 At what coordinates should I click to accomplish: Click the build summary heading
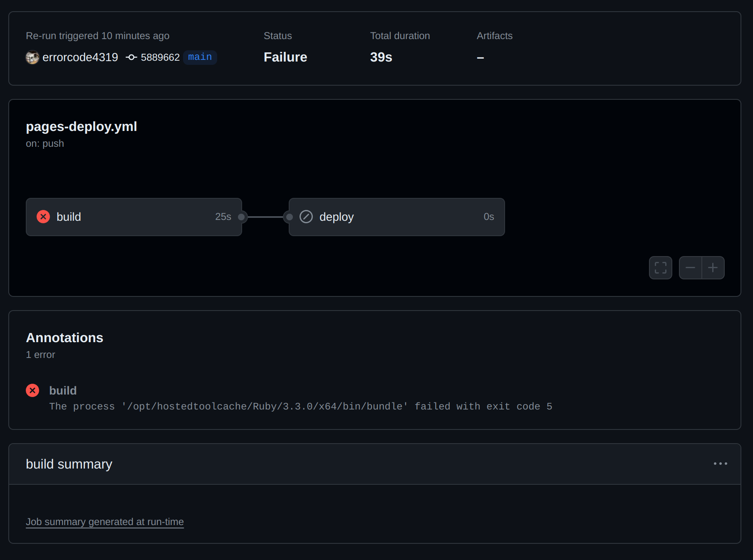coord(69,464)
